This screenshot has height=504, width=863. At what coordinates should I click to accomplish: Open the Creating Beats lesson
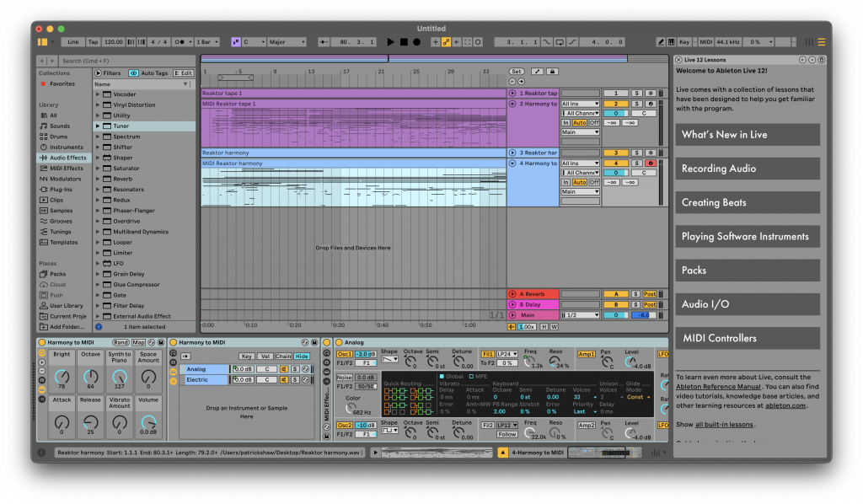click(748, 202)
